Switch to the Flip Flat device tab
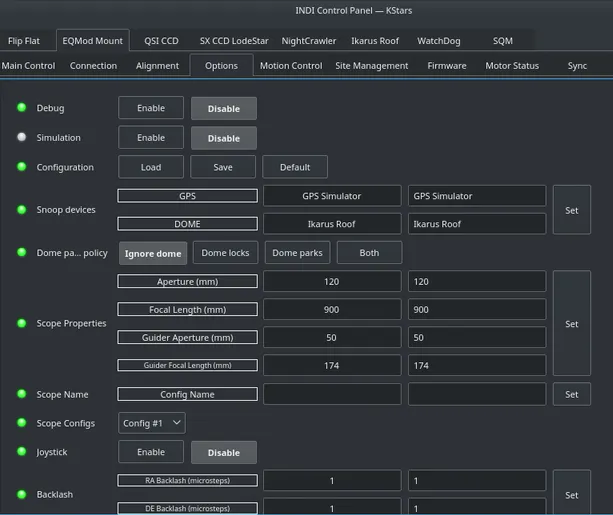Image resolution: width=613 pixels, height=515 pixels. click(x=24, y=41)
